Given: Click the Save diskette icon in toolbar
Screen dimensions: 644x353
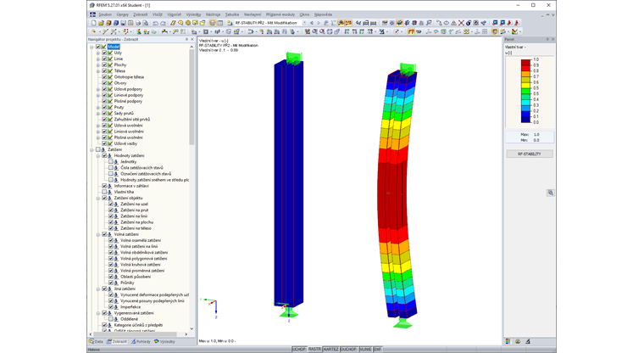Looking at the screenshot, I should pos(123,23).
